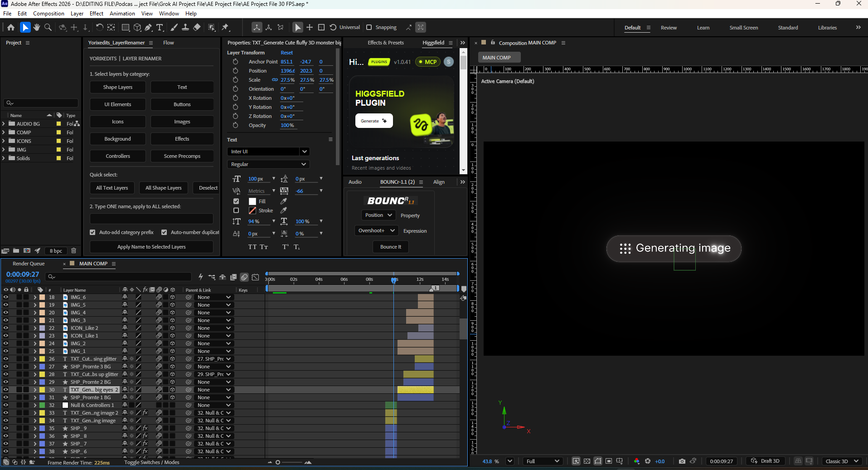Image resolution: width=868 pixels, height=470 pixels.
Task: Open the Composition menu
Action: tap(48, 14)
